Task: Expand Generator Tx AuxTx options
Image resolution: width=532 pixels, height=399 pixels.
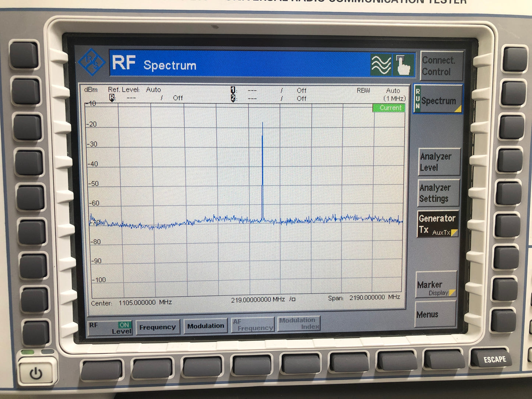Action: pos(437,224)
